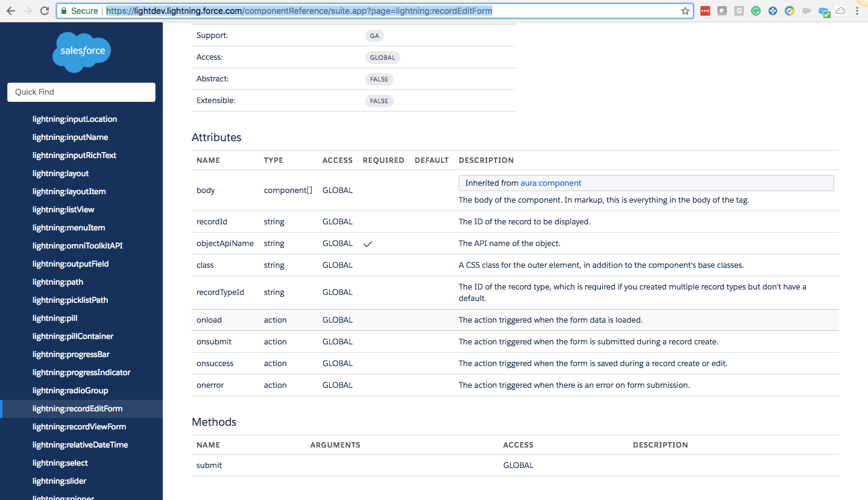Open lightning:inputName in the sidebar
Screen dimensions: 868x500
(71, 138)
